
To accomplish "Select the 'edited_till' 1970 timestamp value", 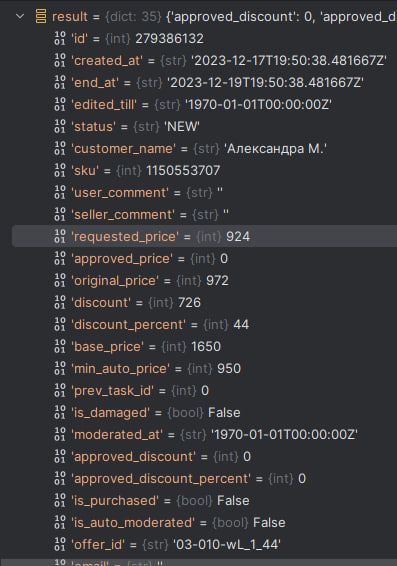I will point(258,105).
